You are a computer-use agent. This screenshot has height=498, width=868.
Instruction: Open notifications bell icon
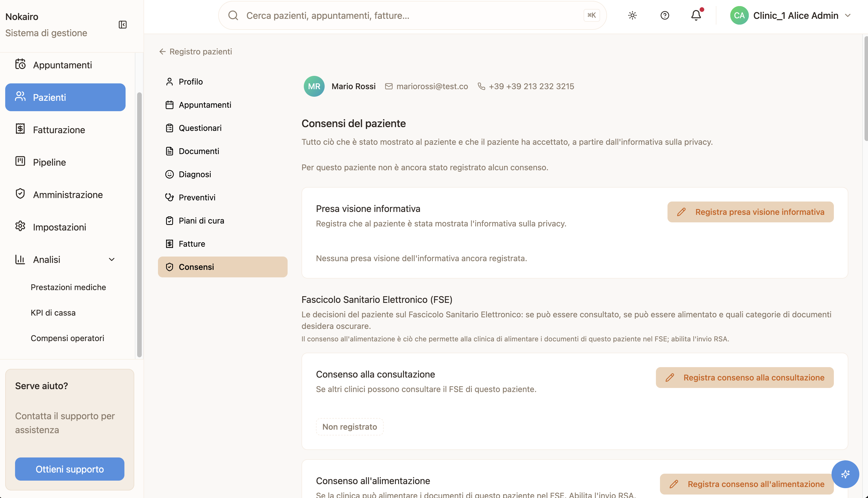coord(696,15)
